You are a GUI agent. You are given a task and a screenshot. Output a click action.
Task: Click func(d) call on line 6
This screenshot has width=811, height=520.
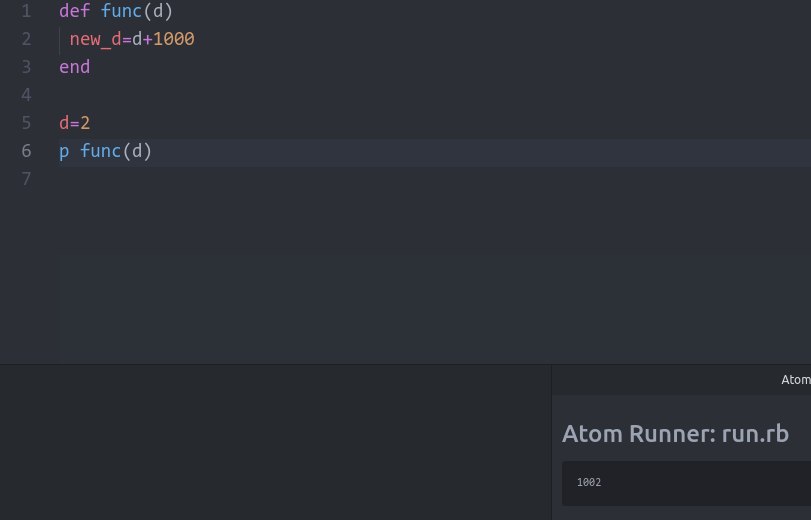click(x=116, y=151)
